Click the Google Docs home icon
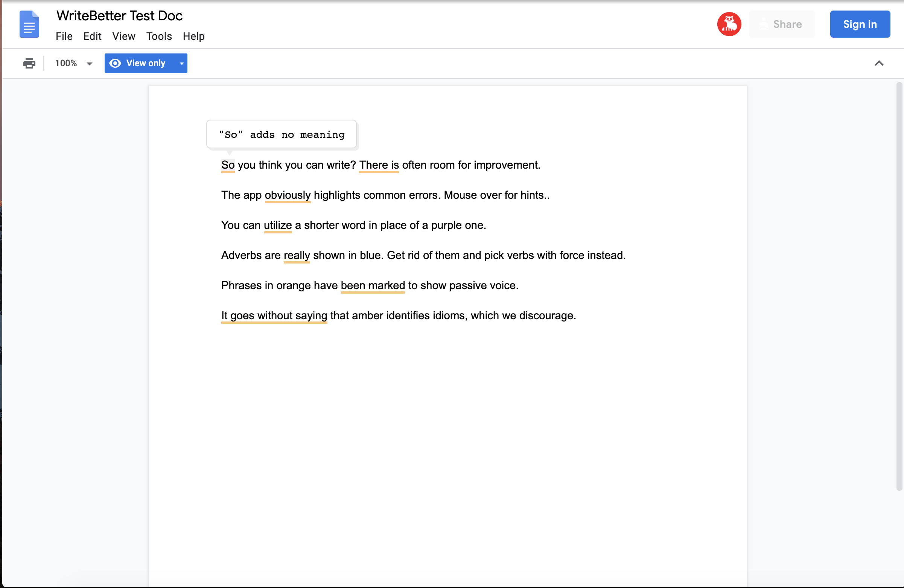 click(29, 24)
